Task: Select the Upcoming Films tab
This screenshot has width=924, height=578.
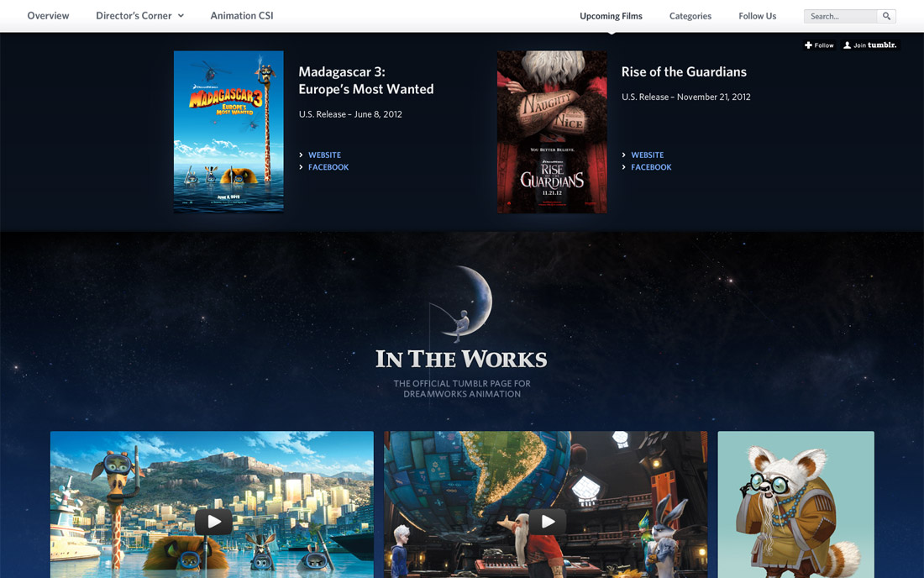Action: tap(611, 16)
